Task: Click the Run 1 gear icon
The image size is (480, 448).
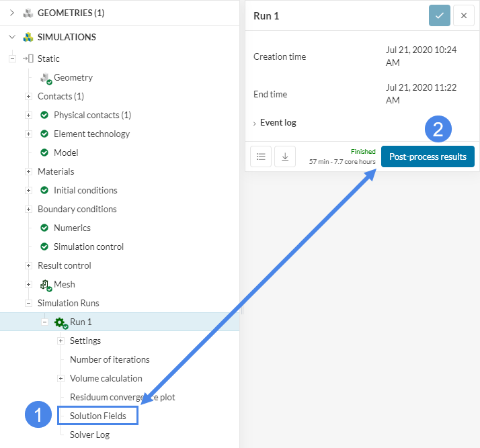Action: (61, 322)
